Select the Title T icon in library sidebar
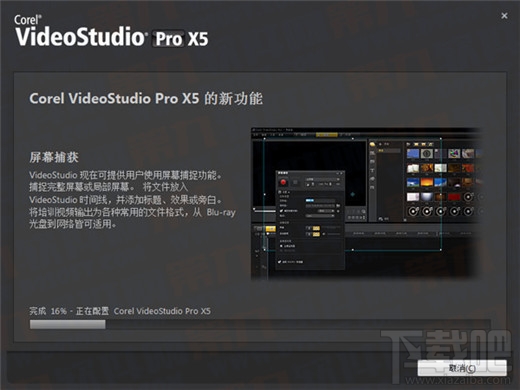 [372, 171]
